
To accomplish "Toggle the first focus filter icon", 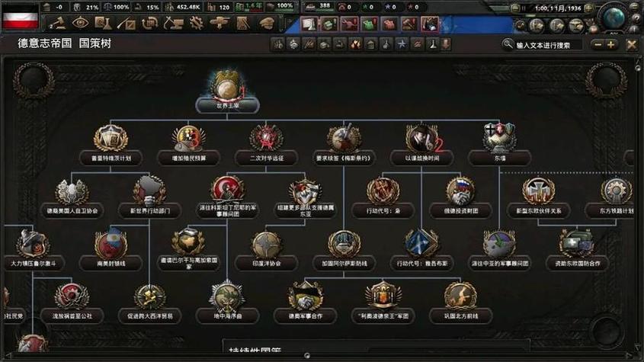I will pos(279,45).
